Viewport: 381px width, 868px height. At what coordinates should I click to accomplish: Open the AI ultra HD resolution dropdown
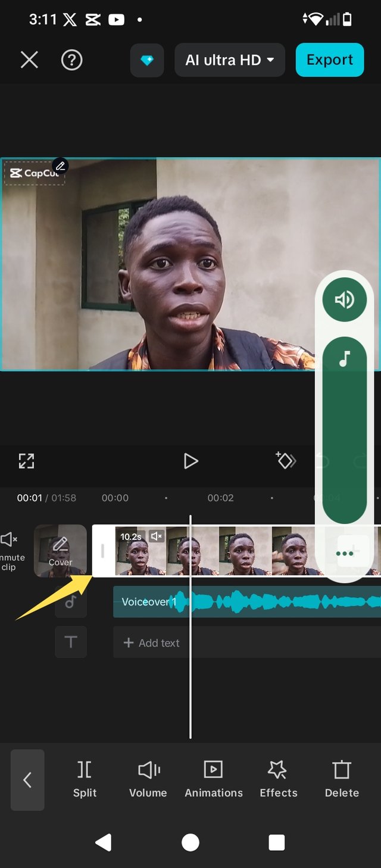point(230,60)
